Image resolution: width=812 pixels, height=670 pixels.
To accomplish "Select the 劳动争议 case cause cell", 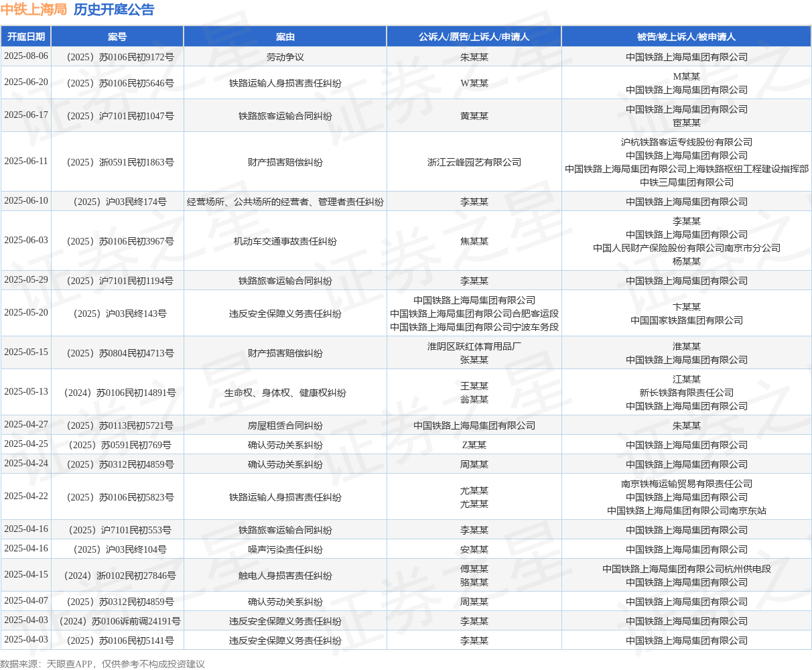I will [285, 57].
